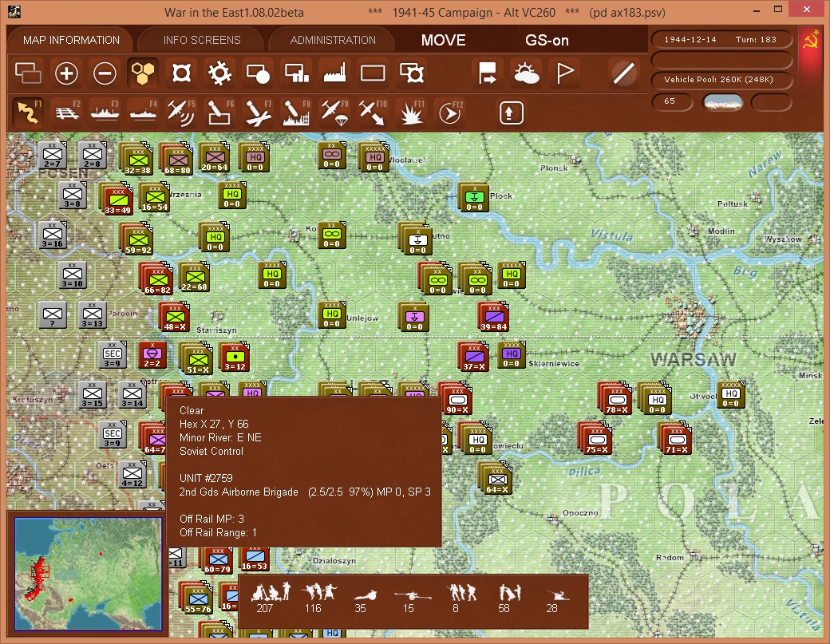830x644 pixels.
Task: Select the 66=82 unit stack
Action: 157,279
